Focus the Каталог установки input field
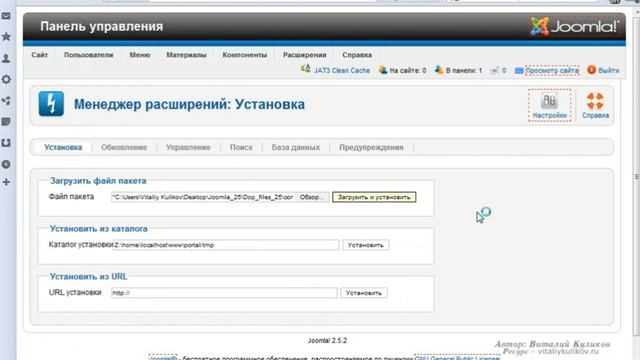Image resolution: width=640 pixels, height=360 pixels. click(x=226, y=245)
